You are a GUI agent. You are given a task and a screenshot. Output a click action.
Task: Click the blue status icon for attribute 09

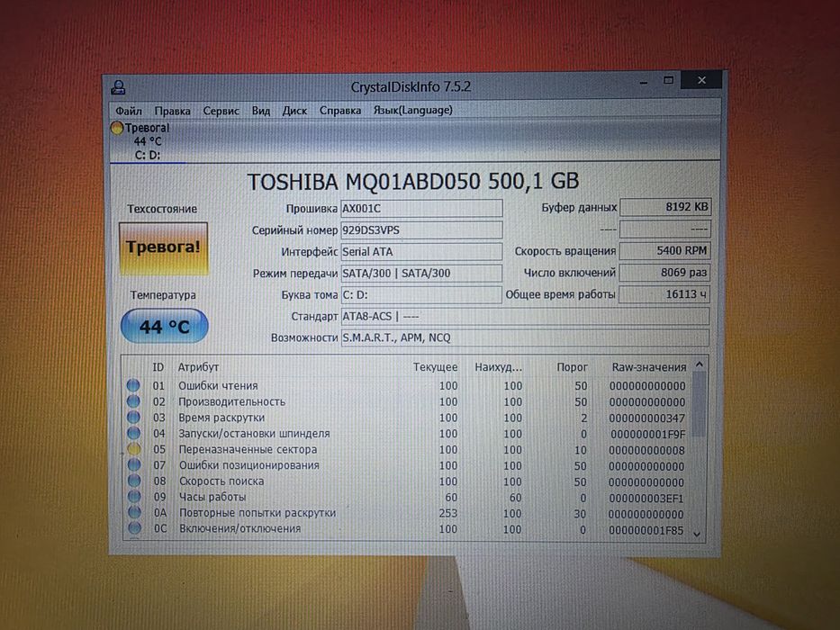[x=134, y=496]
